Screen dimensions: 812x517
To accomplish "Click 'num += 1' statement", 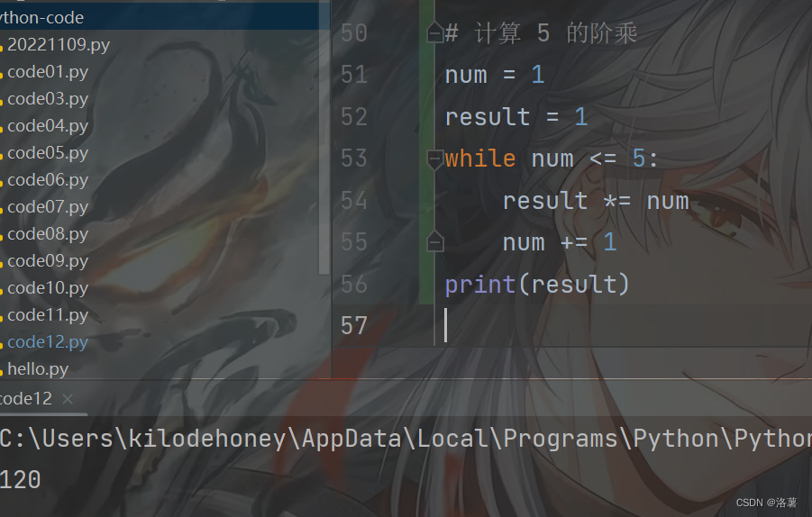I will [560, 242].
